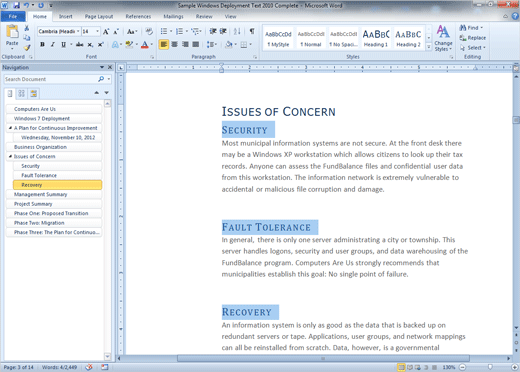Open Change Styles icon

(x=443, y=39)
